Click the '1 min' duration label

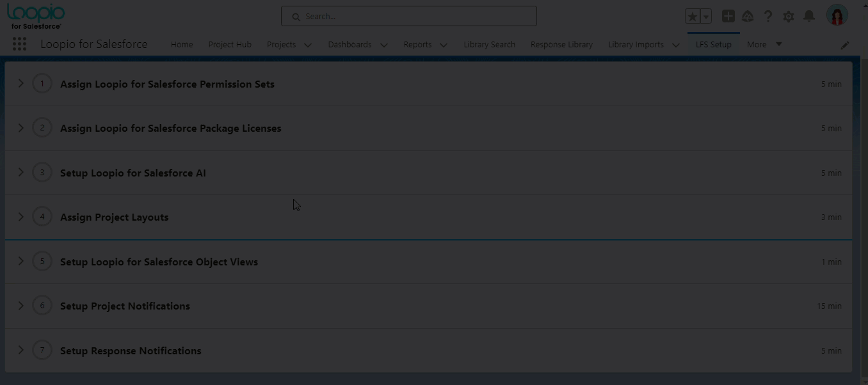pyautogui.click(x=832, y=262)
